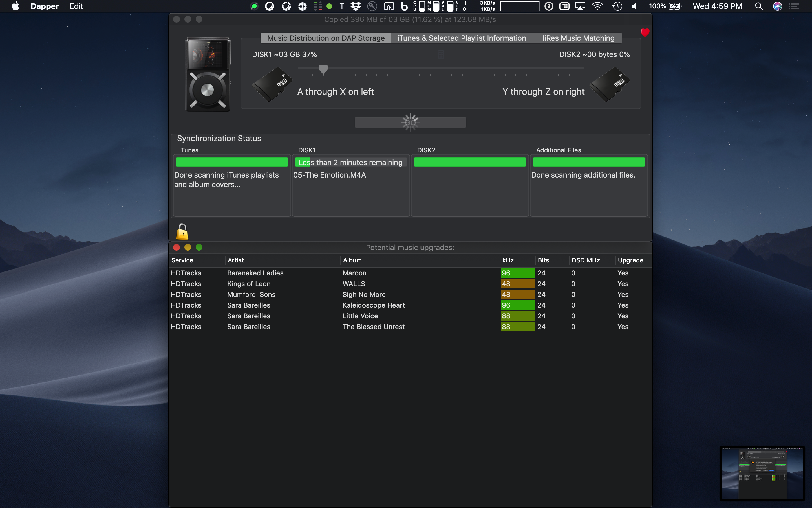This screenshot has width=812, height=508.
Task: Click the lowercase b menu bar icon
Action: 405,6
